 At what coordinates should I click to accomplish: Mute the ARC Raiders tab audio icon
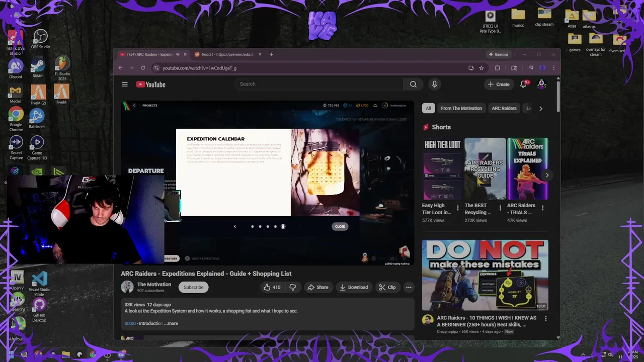177,54
